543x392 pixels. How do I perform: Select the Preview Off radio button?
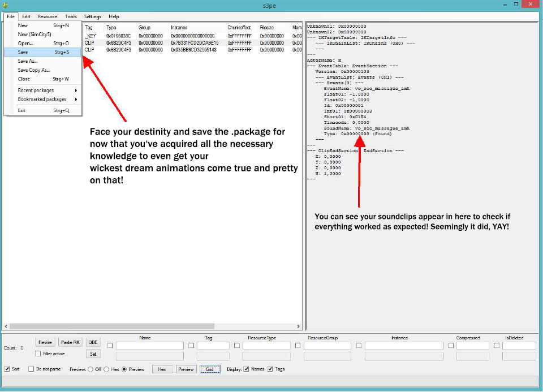(x=90, y=369)
